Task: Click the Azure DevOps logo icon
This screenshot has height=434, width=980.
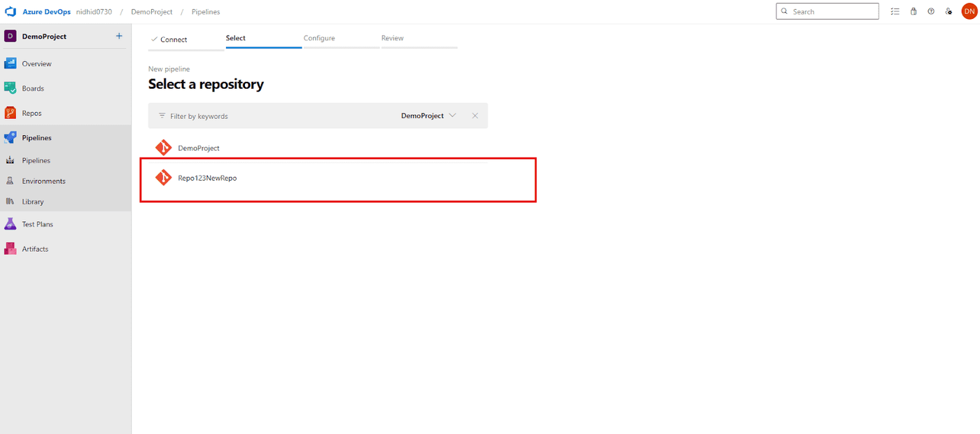Action: tap(10, 12)
